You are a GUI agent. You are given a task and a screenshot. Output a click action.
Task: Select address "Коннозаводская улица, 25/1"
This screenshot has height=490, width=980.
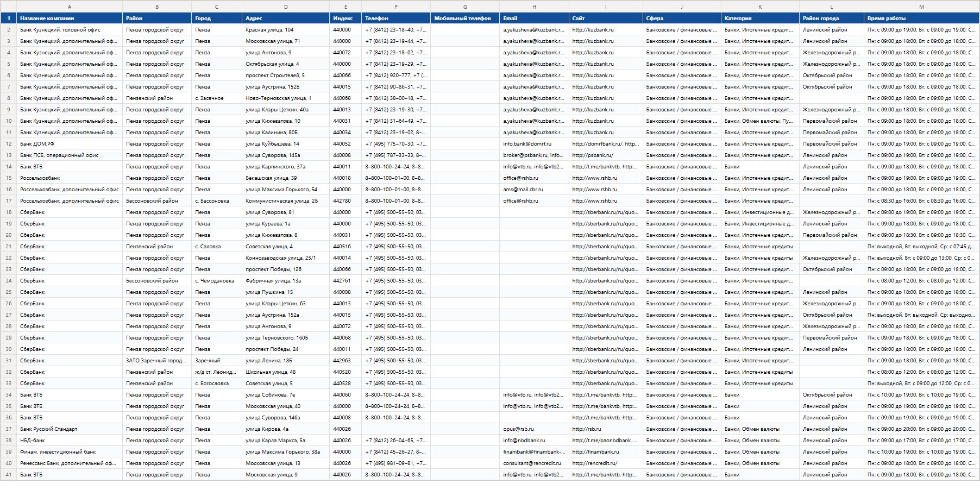286,258
